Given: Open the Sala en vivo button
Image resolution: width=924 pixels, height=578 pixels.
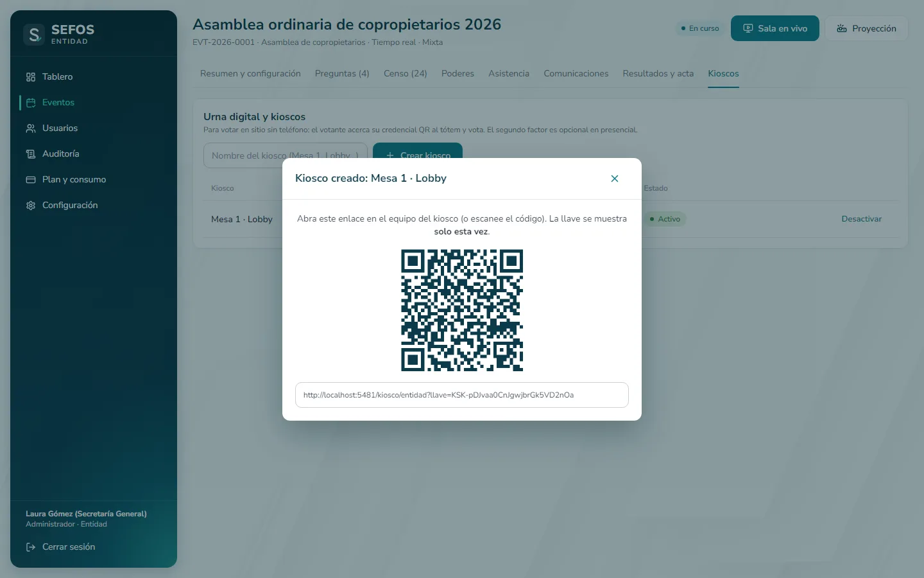Looking at the screenshot, I should click(775, 28).
